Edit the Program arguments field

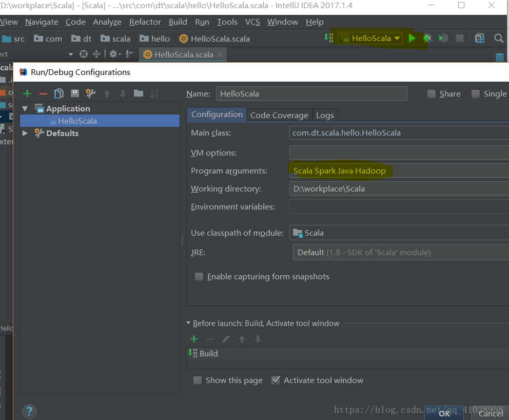399,170
